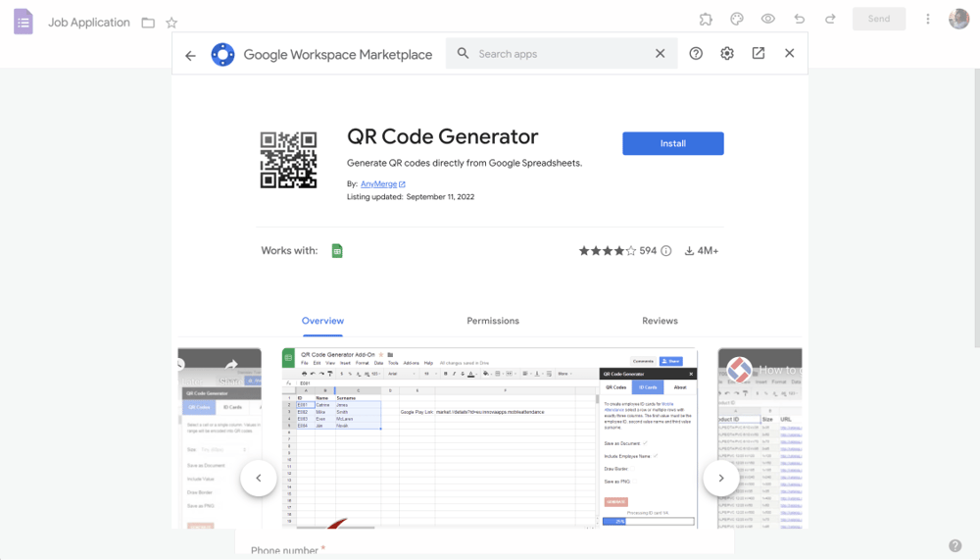Close the Marketplace dialog
Image resolution: width=980 pixels, height=560 pixels.
(x=789, y=53)
